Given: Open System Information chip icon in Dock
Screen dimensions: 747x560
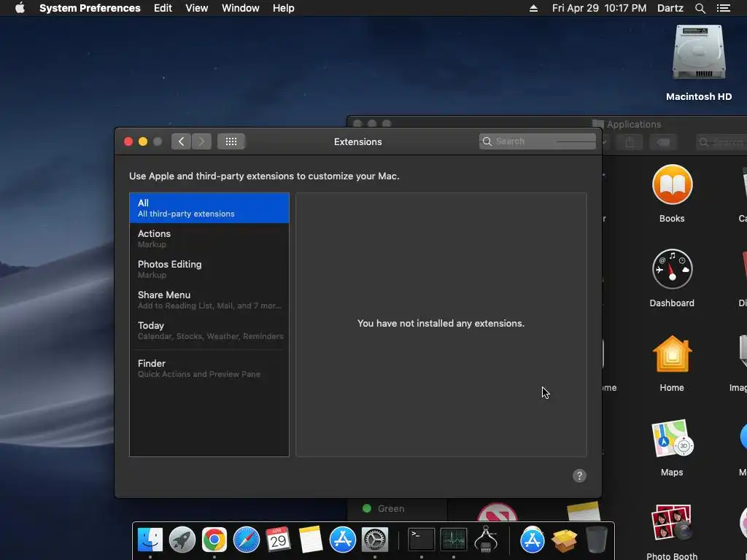Looking at the screenshot, I should pos(486,539).
